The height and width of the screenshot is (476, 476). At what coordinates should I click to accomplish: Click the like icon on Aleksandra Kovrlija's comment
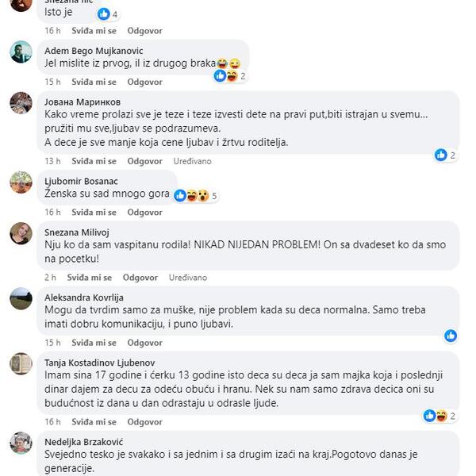click(451, 336)
